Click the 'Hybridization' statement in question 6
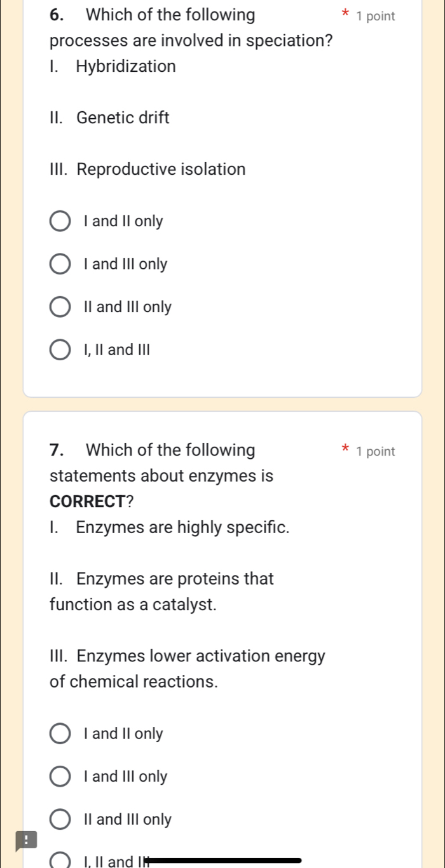 (x=126, y=66)
